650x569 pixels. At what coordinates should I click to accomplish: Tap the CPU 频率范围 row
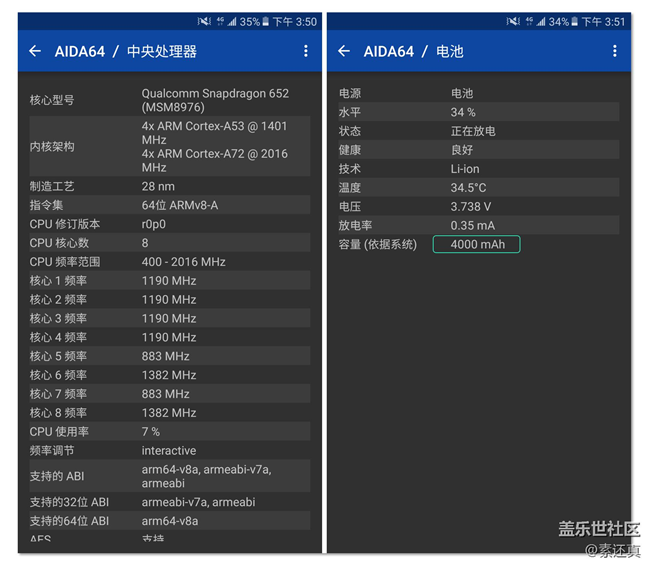coord(170,262)
